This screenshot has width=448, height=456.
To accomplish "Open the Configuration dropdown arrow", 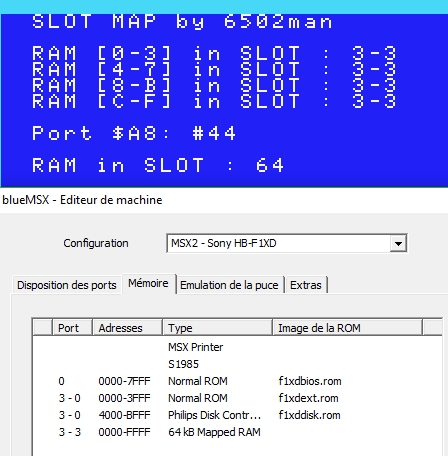I will pos(398,244).
